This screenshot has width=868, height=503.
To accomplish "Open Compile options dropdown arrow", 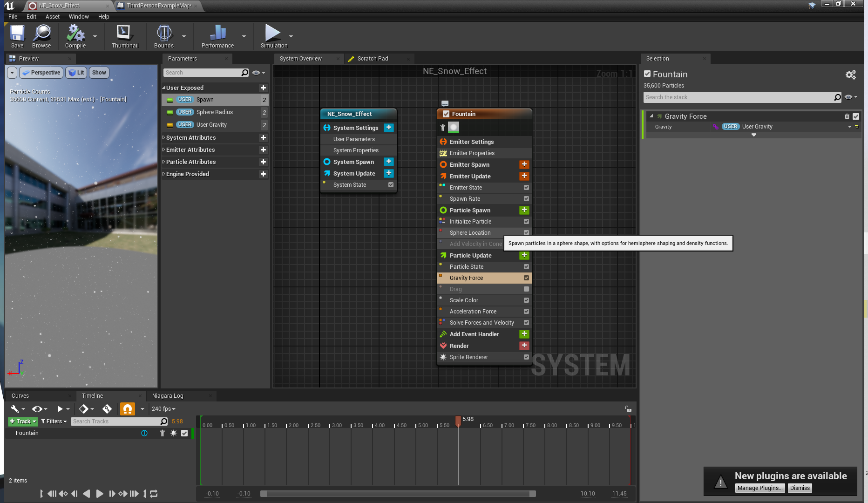I will point(95,36).
